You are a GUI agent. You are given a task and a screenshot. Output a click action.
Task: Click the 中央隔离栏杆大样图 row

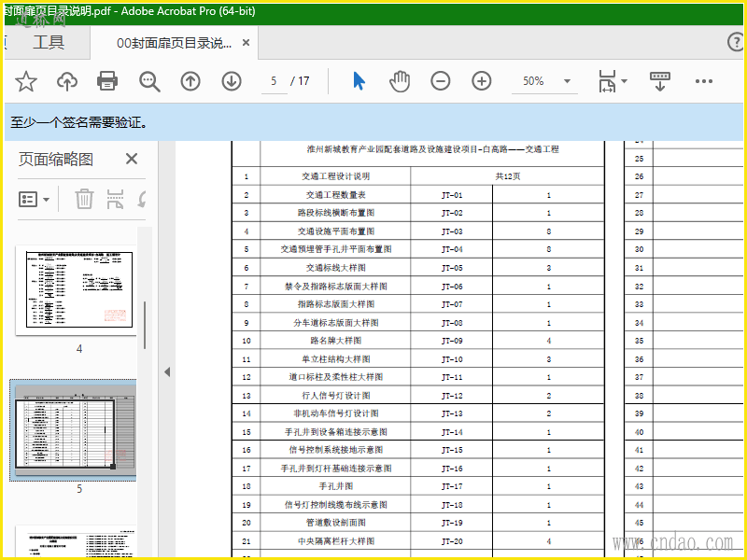(x=417, y=541)
